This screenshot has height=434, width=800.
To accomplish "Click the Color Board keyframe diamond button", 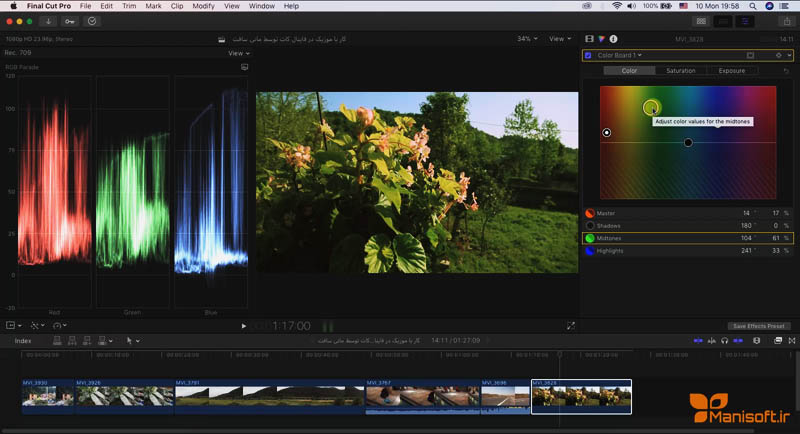I will [779, 55].
